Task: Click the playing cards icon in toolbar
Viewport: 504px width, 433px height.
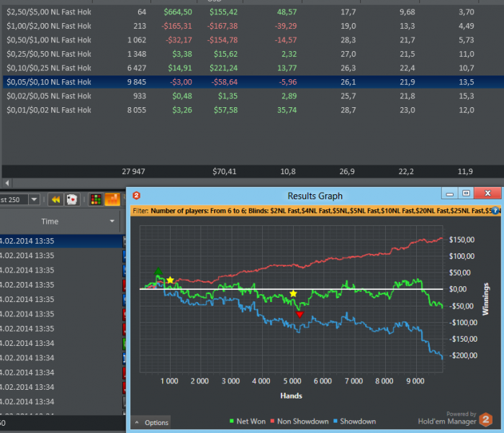Action: [x=72, y=200]
